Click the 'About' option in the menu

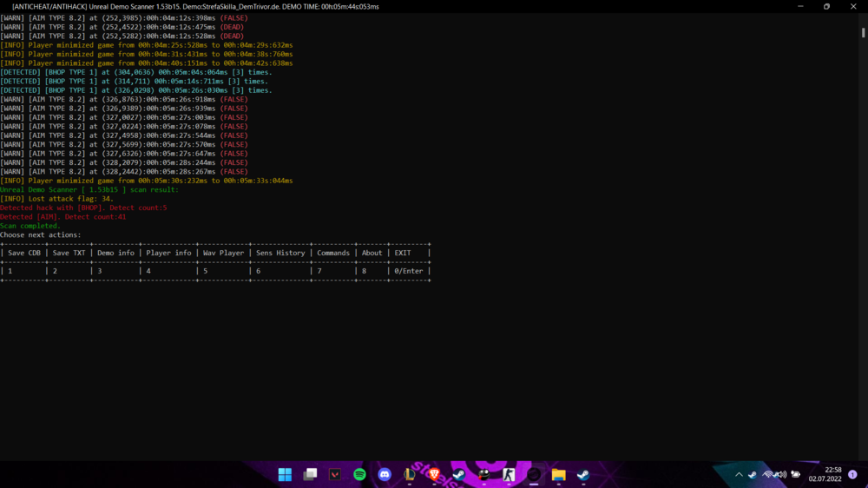(x=372, y=254)
